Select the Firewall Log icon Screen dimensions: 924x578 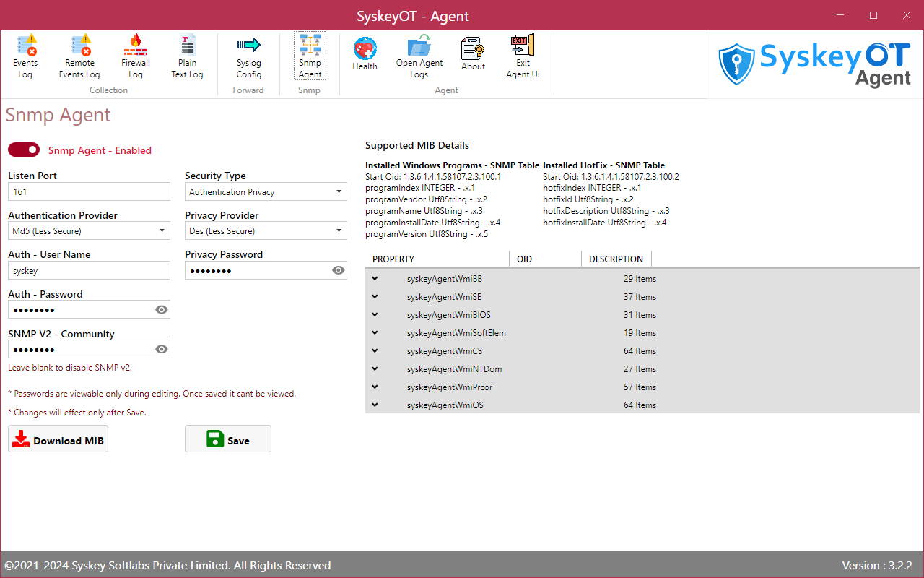coord(135,54)
